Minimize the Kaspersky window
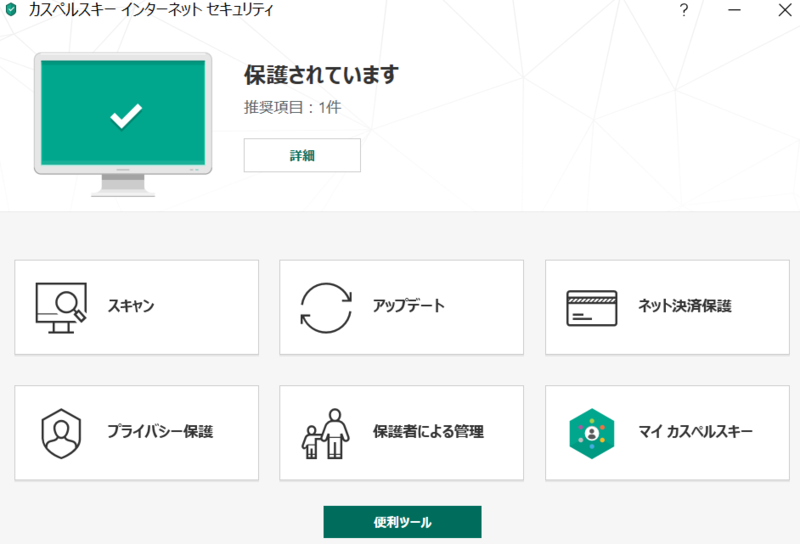800x544 pixels. (x=734, y=10)
